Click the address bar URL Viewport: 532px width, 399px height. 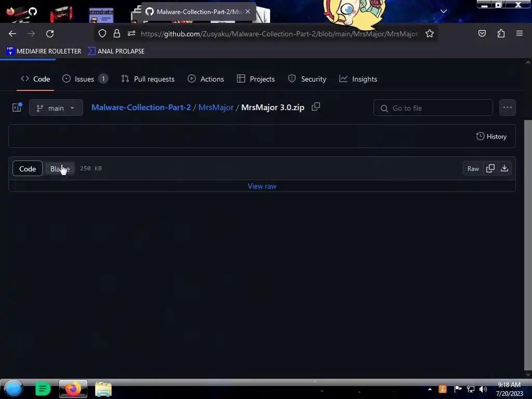pyautogui.click(x=279, y=34)
